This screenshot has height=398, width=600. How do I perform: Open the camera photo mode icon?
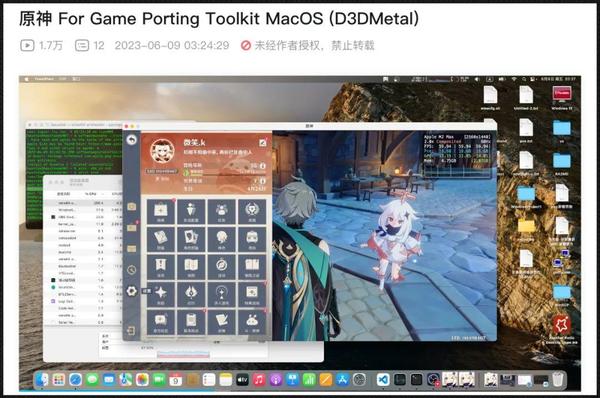tap(132, 207)
